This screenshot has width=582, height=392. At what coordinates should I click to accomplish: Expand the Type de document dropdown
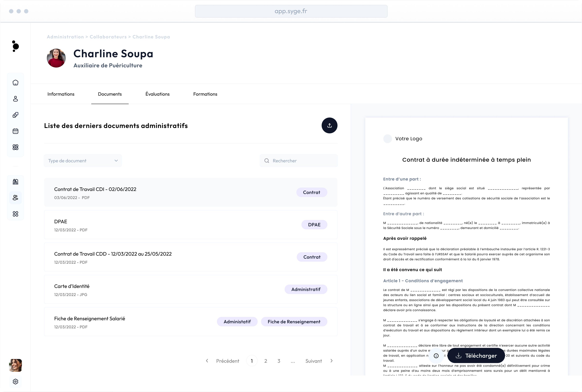click(83, 161)
